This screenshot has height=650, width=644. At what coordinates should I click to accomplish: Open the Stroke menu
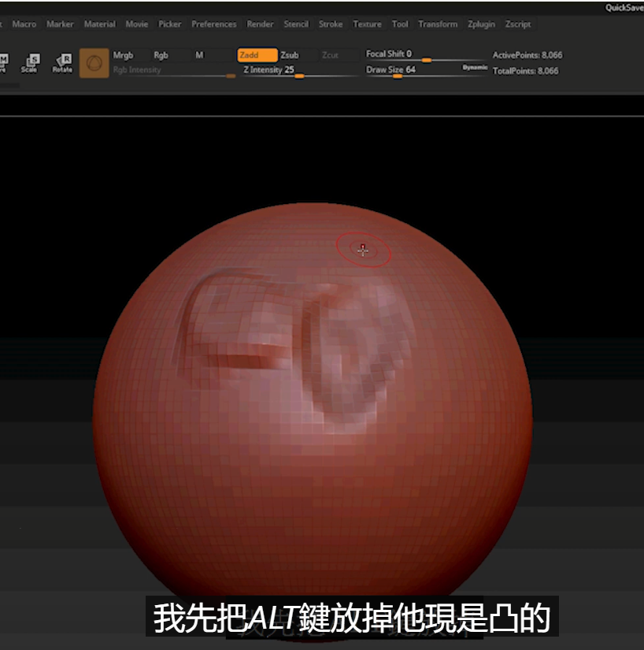331,24
